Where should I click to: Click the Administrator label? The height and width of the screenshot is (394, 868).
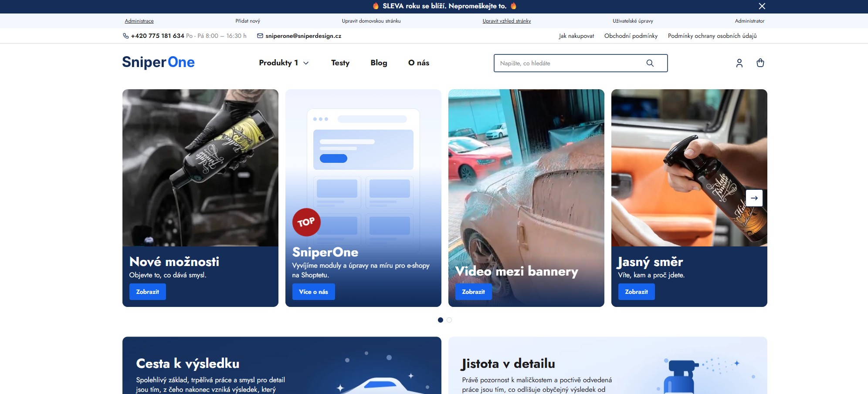(x=749, y=21)
